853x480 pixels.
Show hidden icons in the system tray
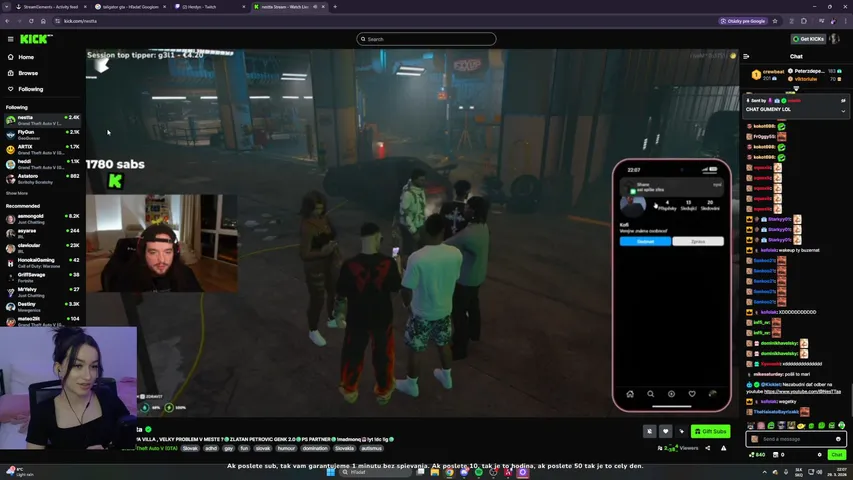pyautogui.click(x=764, y=472)
